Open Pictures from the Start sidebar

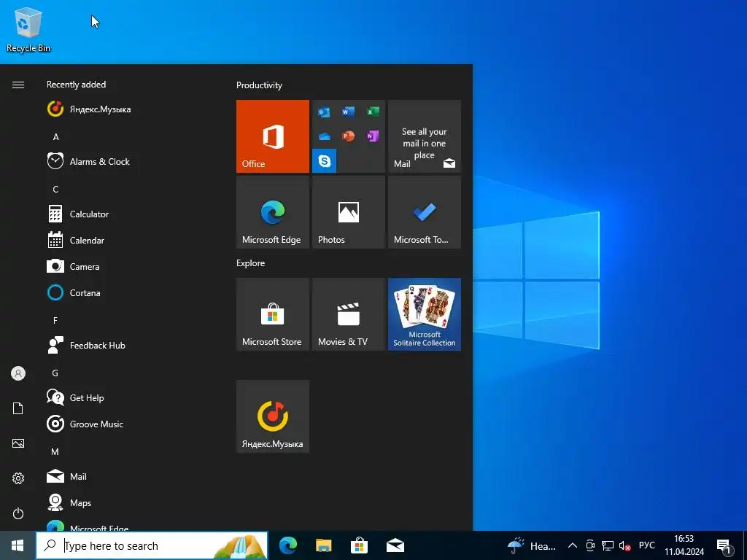[18, 443]
